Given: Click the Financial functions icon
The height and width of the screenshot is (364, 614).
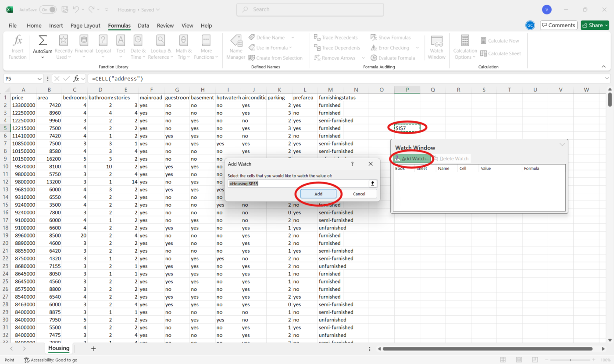Looking at the screenshot, I should (x=84, y=47).
